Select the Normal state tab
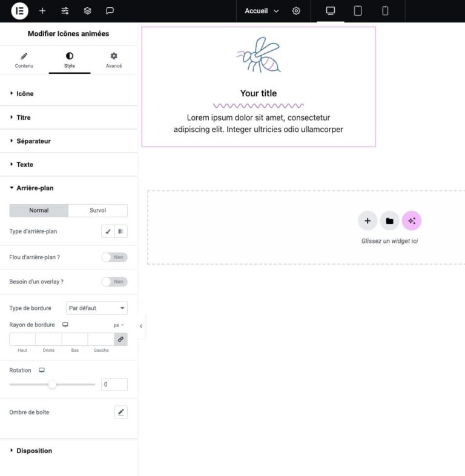Viewport: 465px width, 476px height. tap(39, 210)
